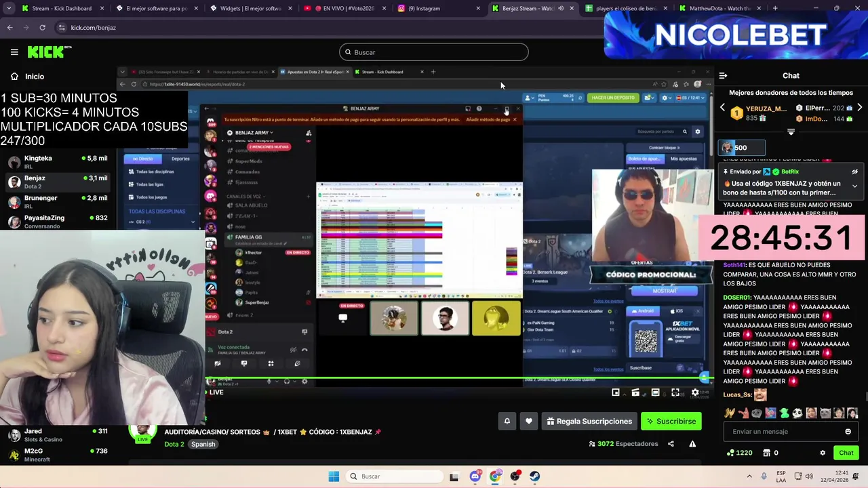
Task: Switch to EN VIVO #Voto2026 tab
Action: click(x=343, y=8)
